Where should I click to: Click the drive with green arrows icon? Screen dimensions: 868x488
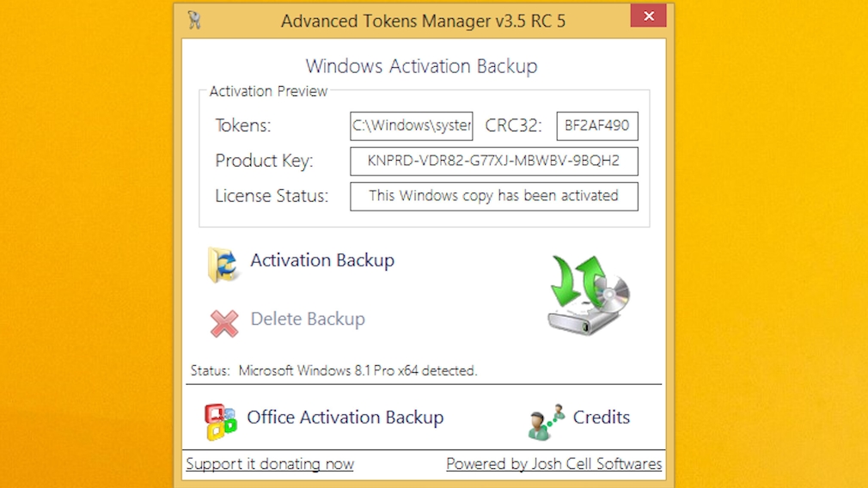[x=589, y=294]
